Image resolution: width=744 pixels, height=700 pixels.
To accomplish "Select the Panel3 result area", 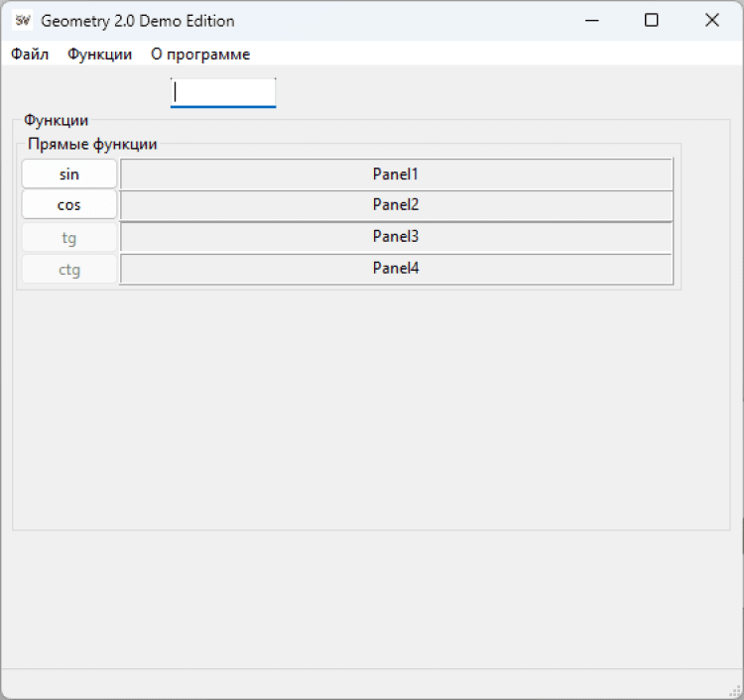I will (x=396, y=237).
